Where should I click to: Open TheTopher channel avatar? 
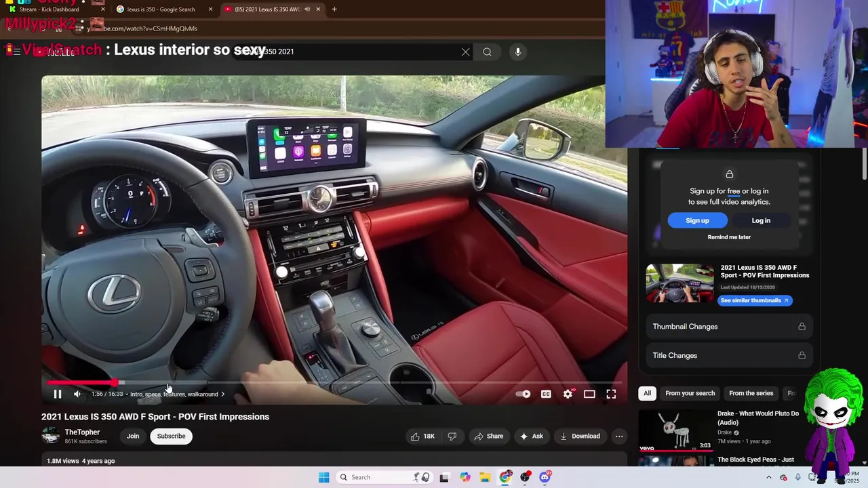point(51,436)
